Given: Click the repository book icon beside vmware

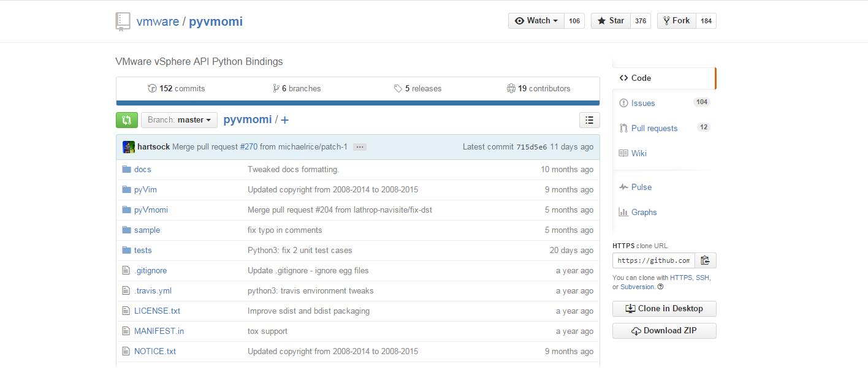Looking at the screenshot, I should tap(123, 21).
